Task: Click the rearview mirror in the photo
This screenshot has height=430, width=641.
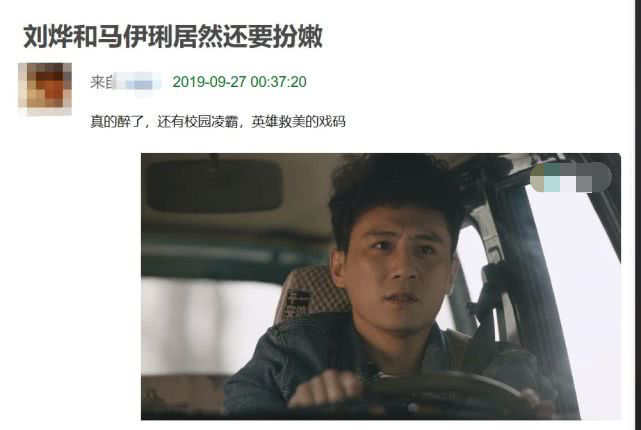Action: point(215,186)
